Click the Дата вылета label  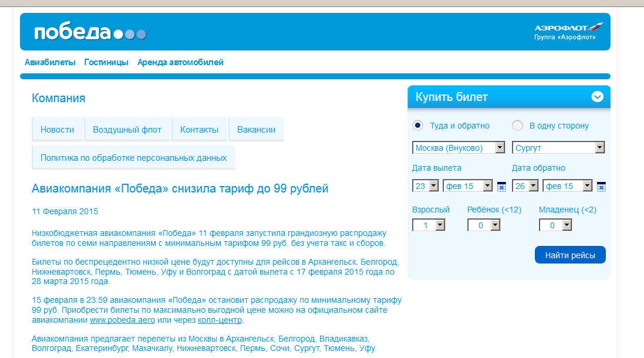pos(437,168)
